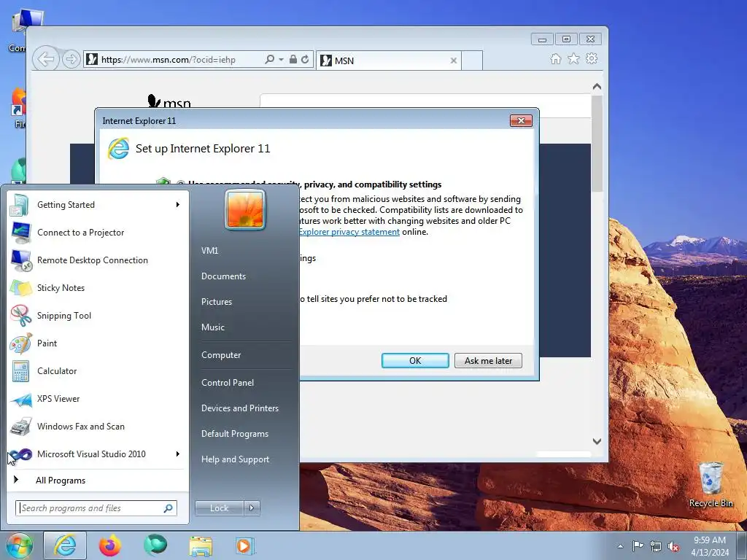Open Control Panel

(228, 383)
